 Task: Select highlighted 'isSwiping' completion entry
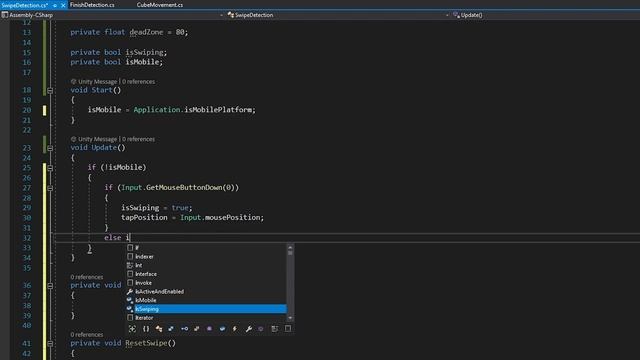206,309
